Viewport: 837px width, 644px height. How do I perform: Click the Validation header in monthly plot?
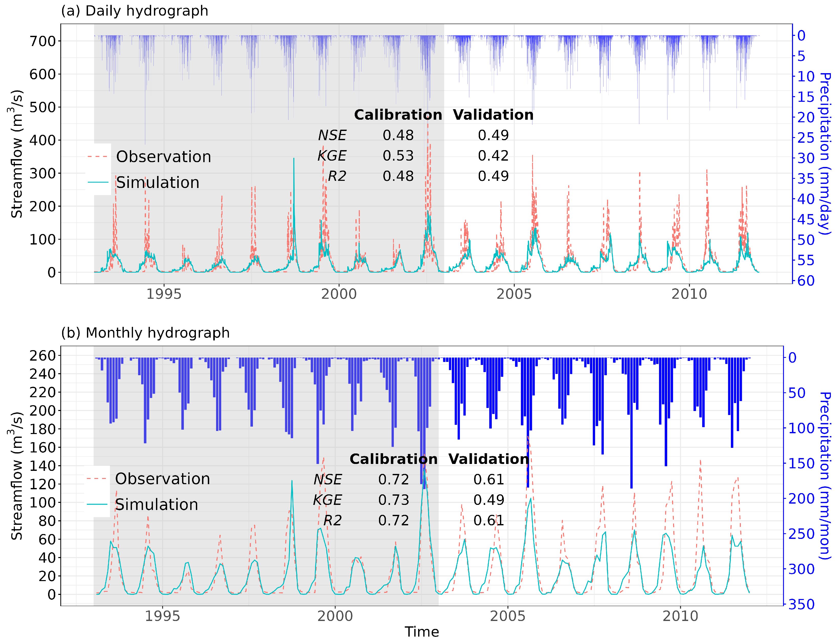coord(489,459)
